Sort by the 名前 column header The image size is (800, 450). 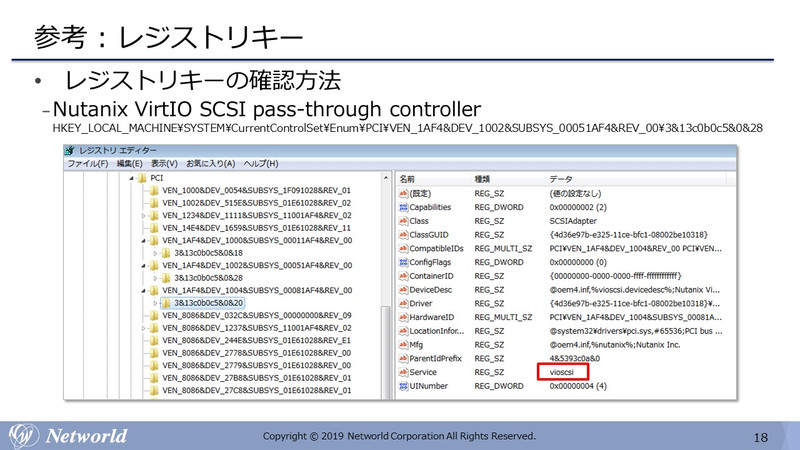point(433,179)
